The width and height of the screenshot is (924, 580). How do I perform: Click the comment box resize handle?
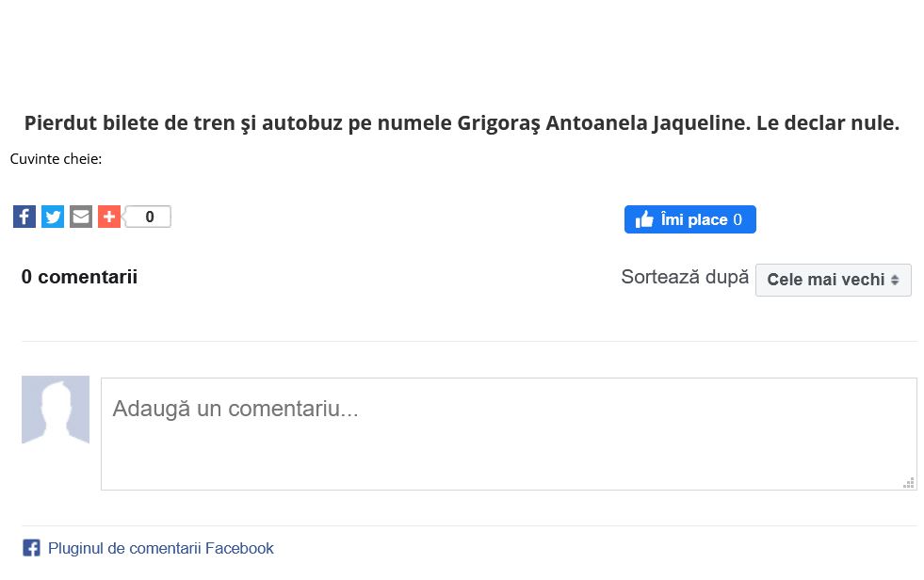(909, 483)
